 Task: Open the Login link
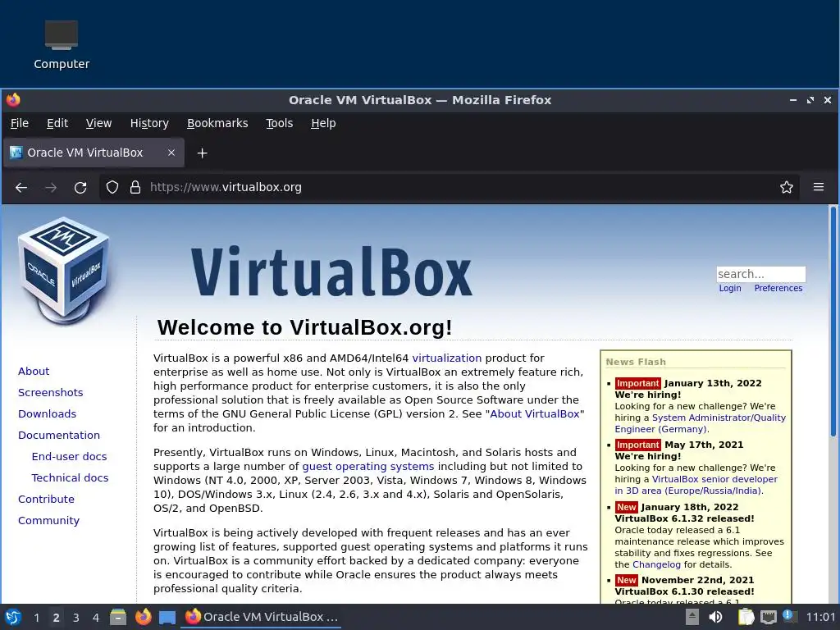point(730,288)
